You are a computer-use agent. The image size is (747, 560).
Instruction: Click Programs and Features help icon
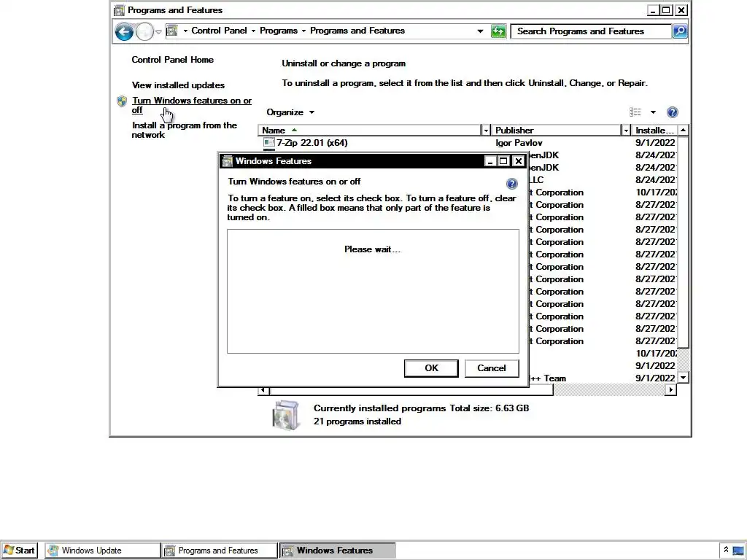pyautogui.click(x=672, y=112)
